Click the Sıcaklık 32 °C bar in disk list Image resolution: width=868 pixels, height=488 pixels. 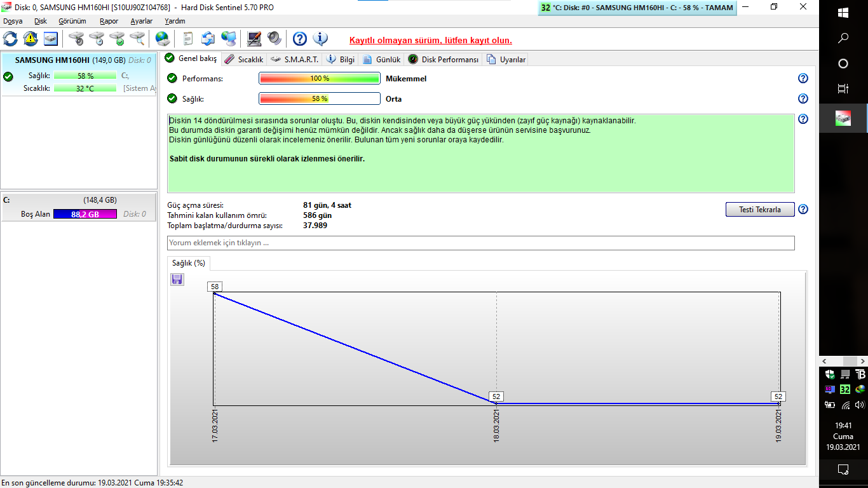click(85, 88)
